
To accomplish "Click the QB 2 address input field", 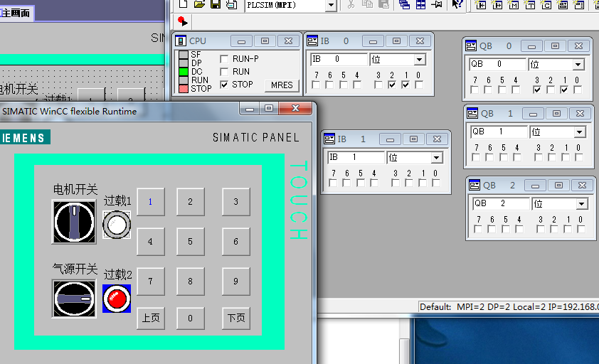I will [x=502, y=203].
